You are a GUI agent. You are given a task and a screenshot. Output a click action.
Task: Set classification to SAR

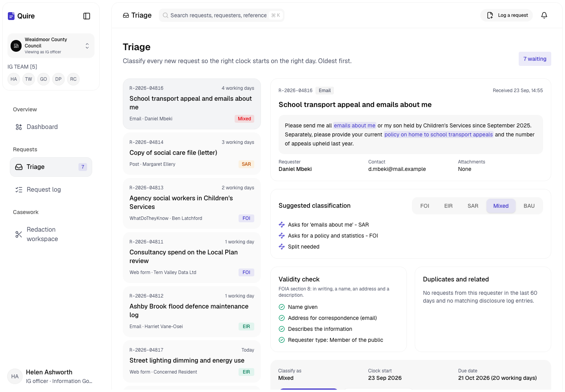(473, 206)
